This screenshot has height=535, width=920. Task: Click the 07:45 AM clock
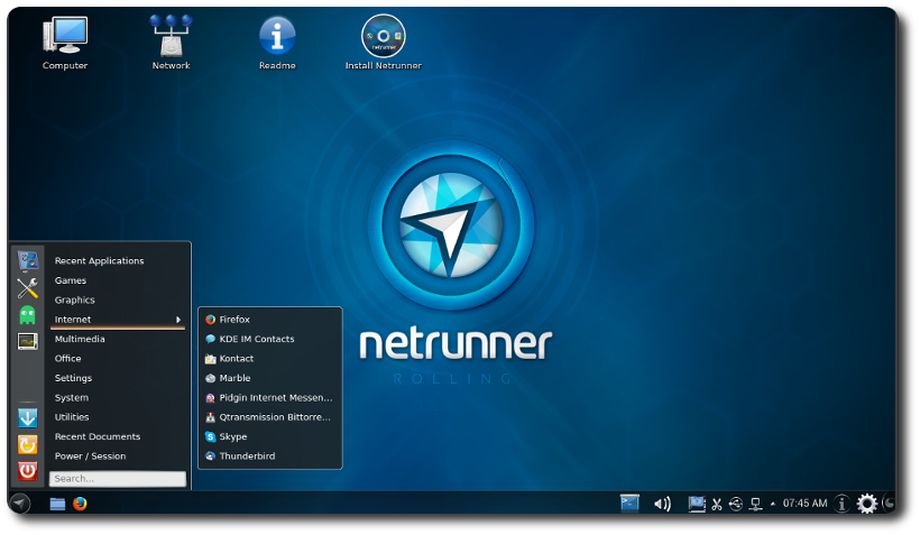pos(804,503)
